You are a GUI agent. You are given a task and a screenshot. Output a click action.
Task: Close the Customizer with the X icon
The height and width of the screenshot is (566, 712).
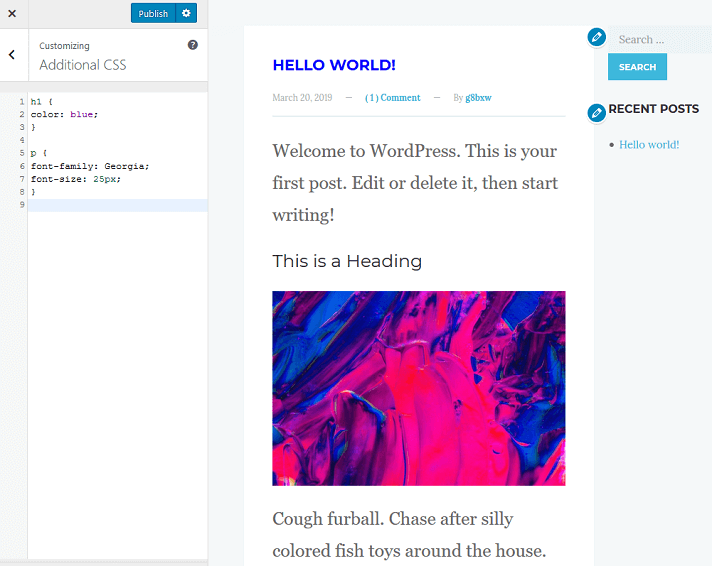tap(12, 13)
